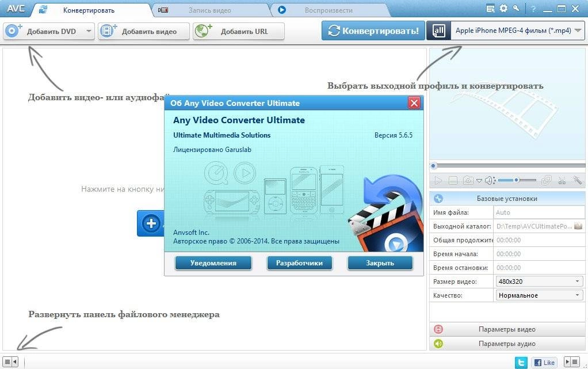Open Размер видео 480x320 dropdown
Viewport: 588px width, 369px height.
click(x=539, y=281)
